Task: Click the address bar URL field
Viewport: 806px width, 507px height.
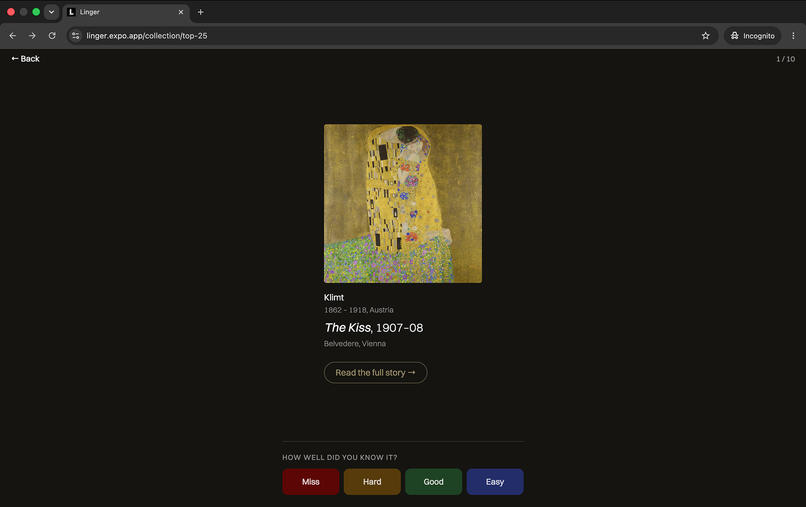Action: coord(391,35)
